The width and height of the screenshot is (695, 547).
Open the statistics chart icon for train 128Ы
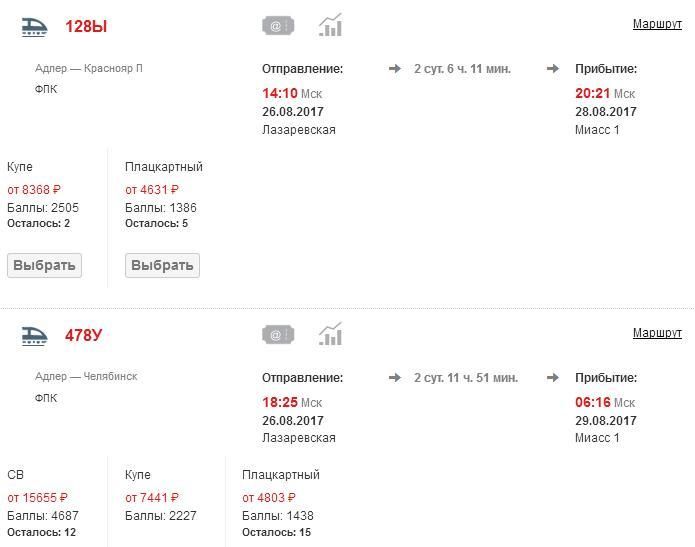330,26
